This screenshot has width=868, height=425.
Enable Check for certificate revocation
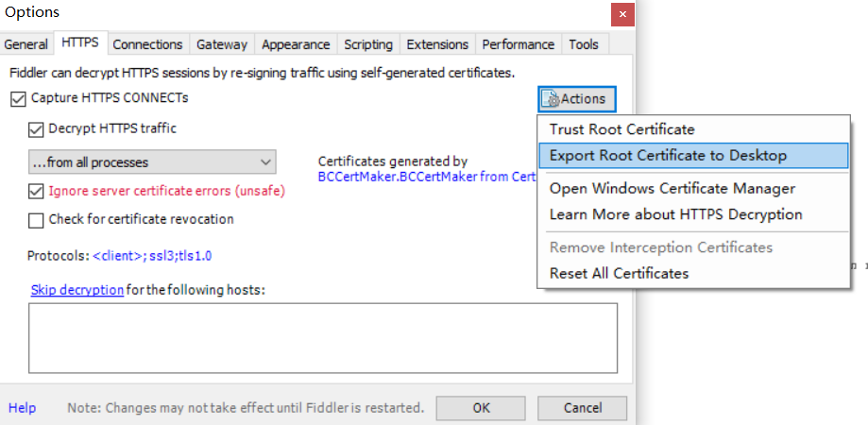point(37,220)
